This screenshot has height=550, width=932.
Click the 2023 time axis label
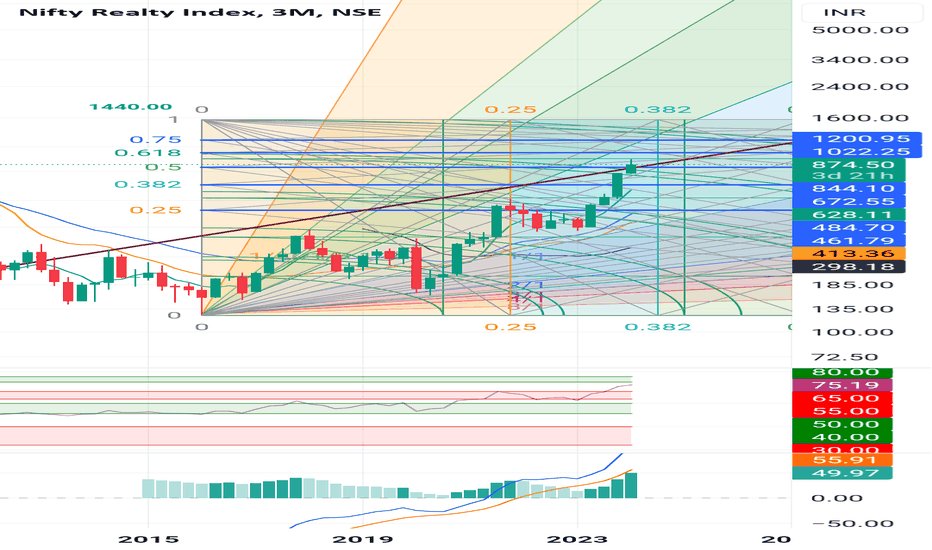point(577,539)
